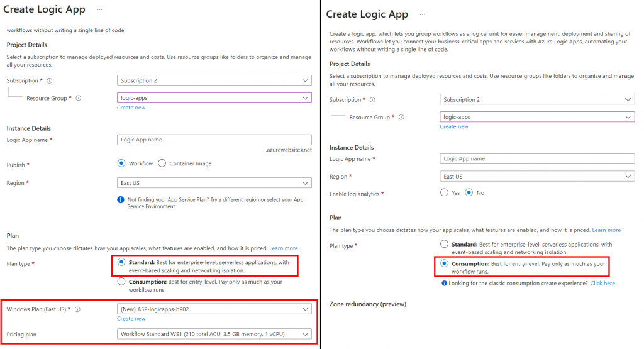This screenshot has height=349, width=644.
Task: Click the Click here classic consumption link
Action: tap(602, 284)
